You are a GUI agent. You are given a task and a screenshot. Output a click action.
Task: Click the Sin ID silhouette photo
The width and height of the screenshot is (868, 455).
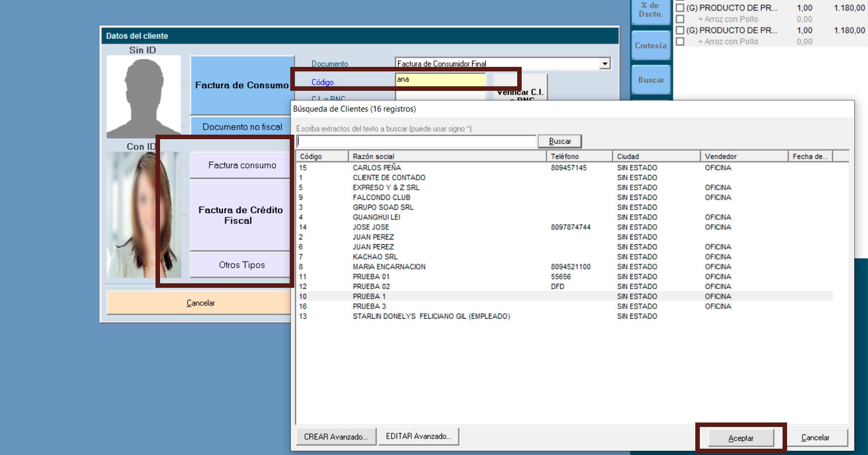[143, 96]
